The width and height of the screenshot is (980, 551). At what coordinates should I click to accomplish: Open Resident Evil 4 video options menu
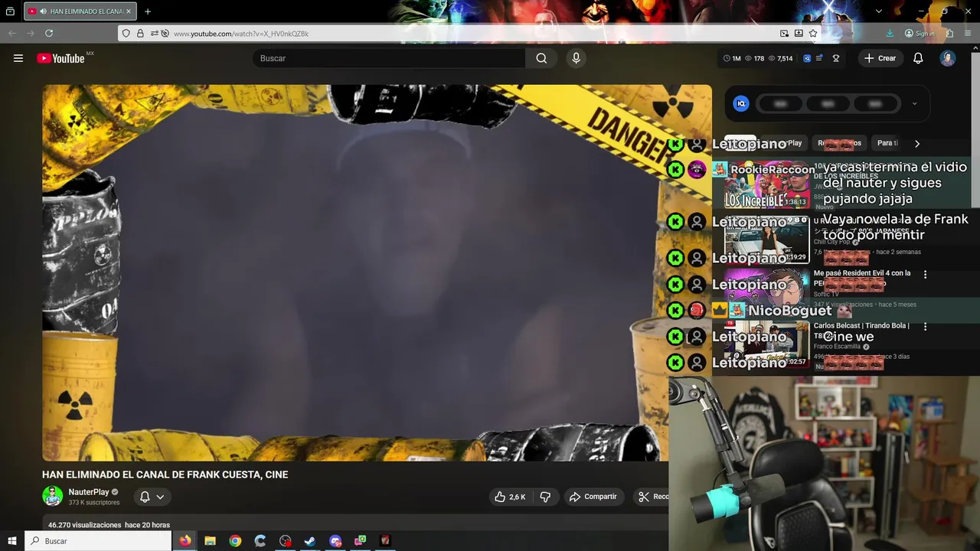[x=925, y=274]
